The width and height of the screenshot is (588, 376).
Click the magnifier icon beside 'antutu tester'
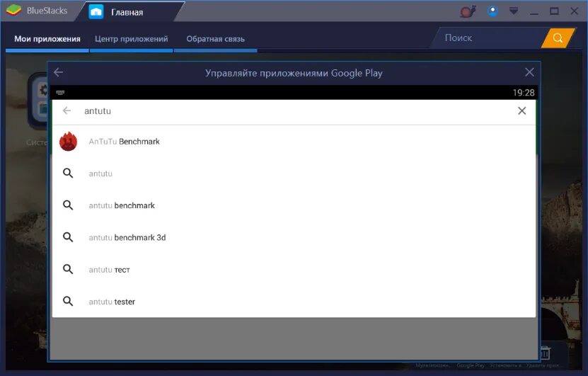68,301
